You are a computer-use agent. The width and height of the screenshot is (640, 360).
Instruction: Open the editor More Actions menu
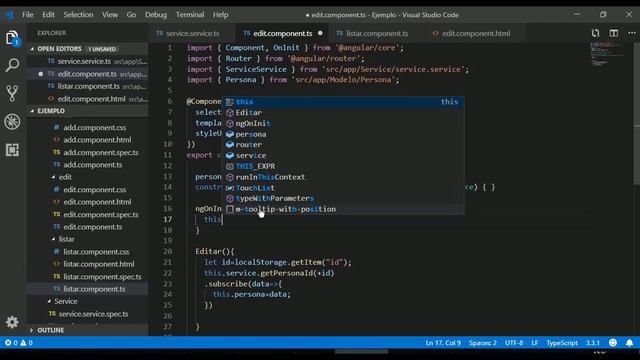631,33
